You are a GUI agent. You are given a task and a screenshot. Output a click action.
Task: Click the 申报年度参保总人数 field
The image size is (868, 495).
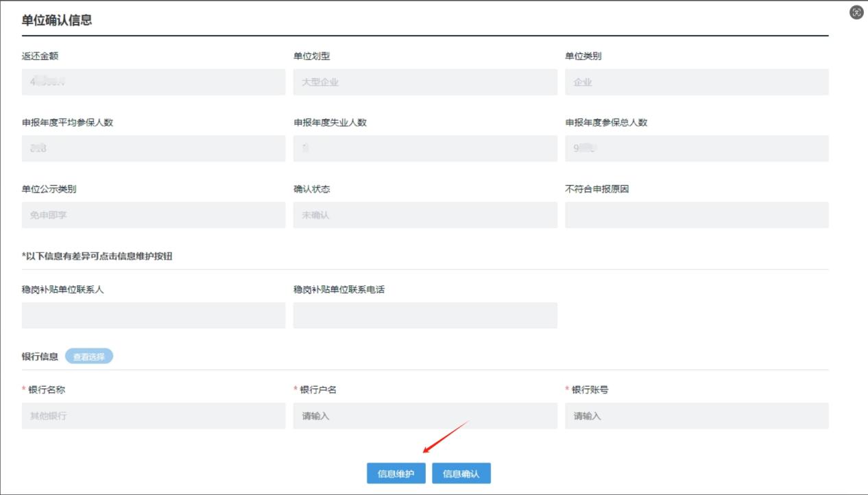pyautogui.click(x=696, y=149)
